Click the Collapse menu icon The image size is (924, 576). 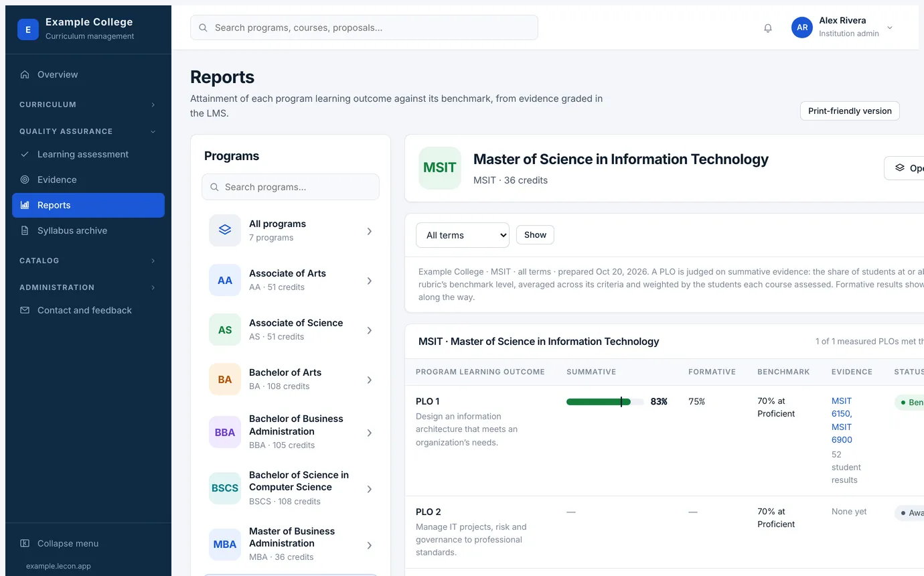25,543
